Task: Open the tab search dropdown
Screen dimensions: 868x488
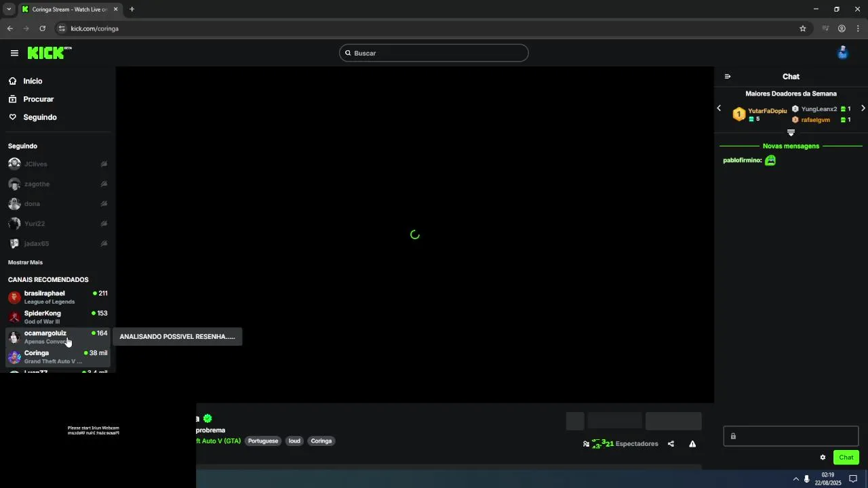Action: click(9, 9)
